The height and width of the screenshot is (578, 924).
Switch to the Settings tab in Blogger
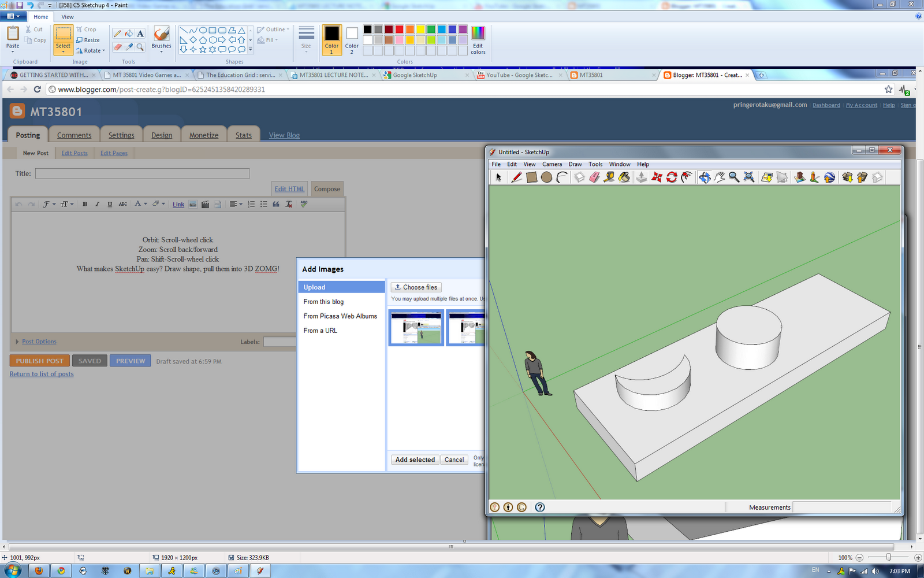point(121,134)
